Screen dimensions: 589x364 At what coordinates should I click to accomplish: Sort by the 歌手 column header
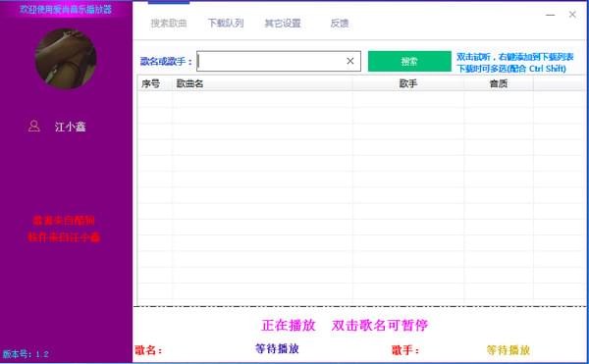pyautogui.click(x=408, y=83)
